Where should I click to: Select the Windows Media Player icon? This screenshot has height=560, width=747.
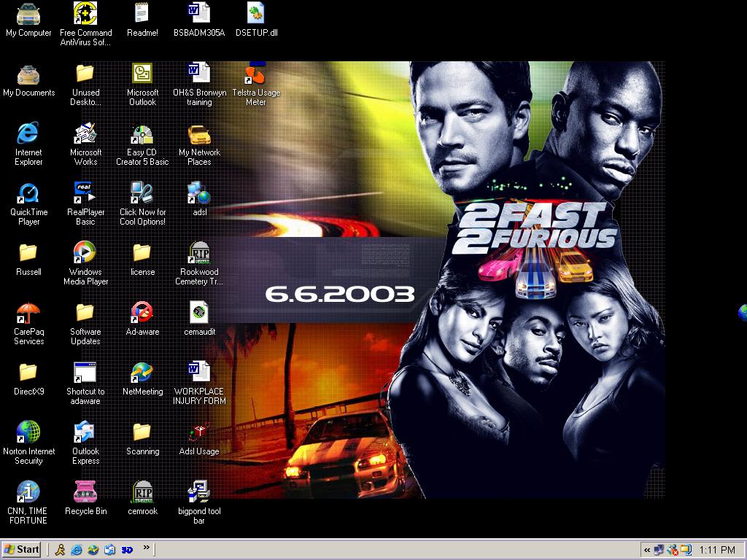click(85, 254)
